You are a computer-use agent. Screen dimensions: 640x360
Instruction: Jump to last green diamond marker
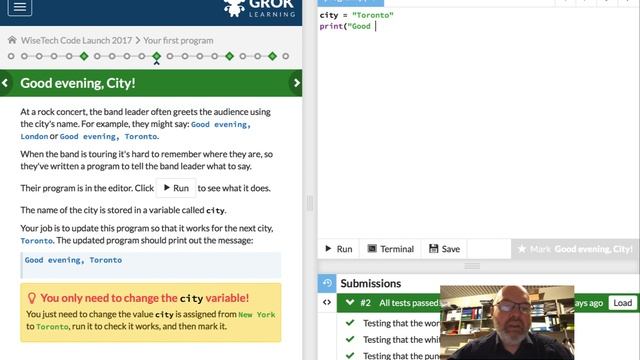coord(272,56)
